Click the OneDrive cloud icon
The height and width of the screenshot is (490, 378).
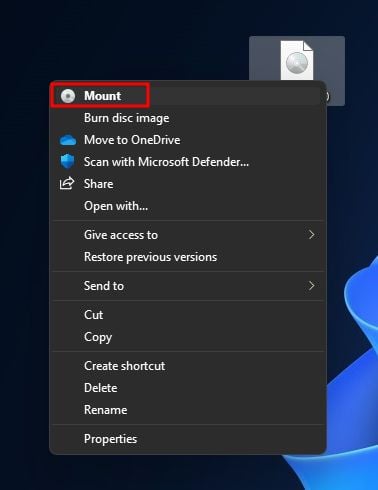click(x=68, y=140)
